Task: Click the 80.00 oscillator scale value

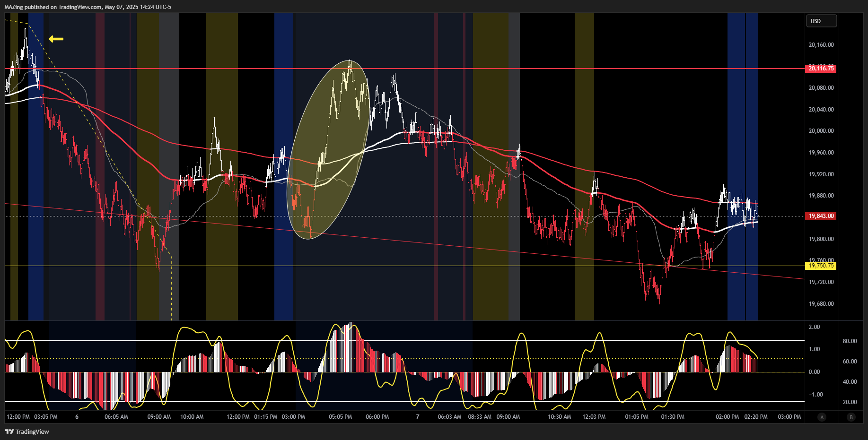Action: tap(850, 341)
